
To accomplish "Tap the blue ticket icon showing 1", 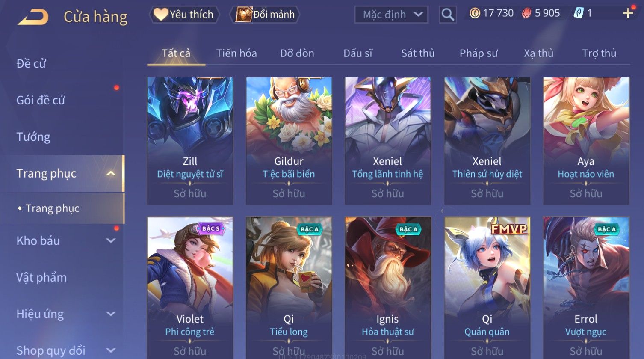I will (578, 13).
